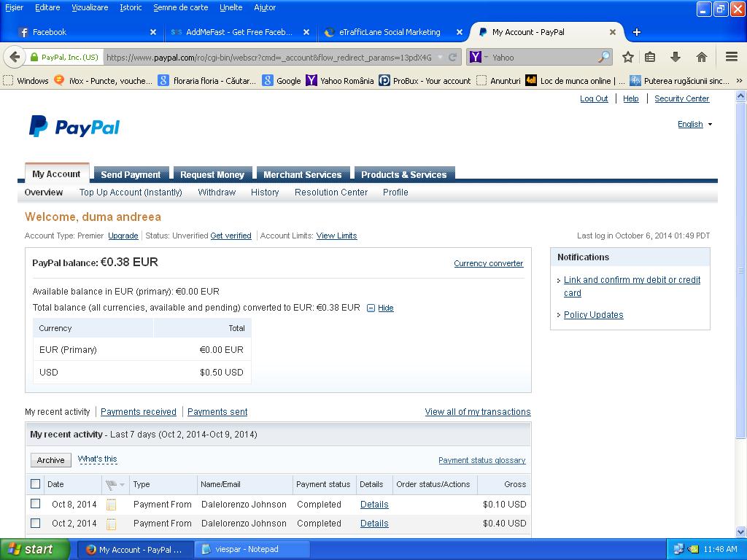Viewport: 747px width, 560px height.
Task: Click the Payments received link
Action: click(x=138, y=412)
